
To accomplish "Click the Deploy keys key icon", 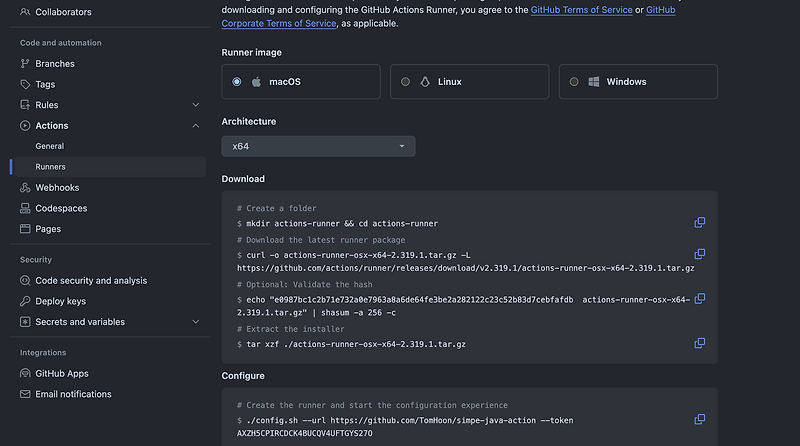I will 25,301.
